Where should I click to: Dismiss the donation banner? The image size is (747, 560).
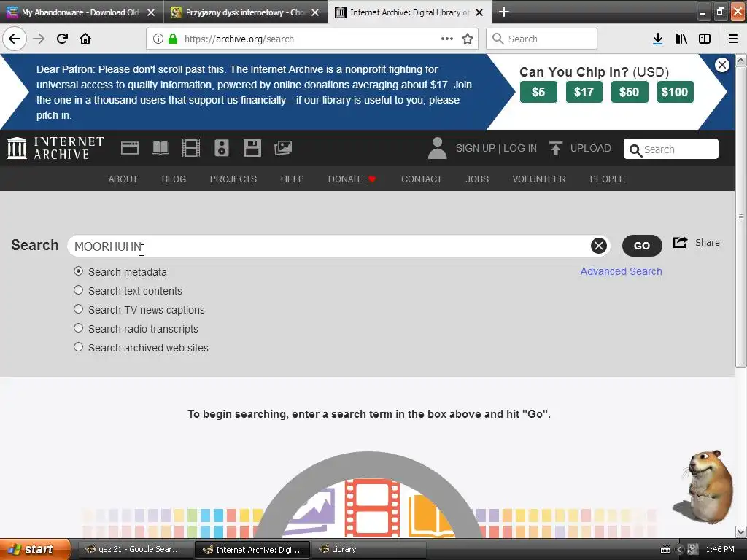click(722, 65)
